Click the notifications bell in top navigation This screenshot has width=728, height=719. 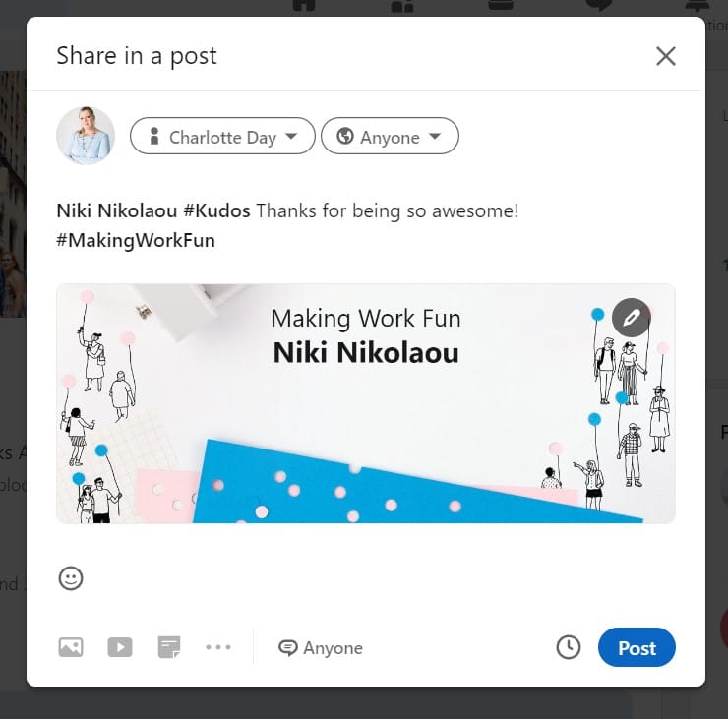click(x=698, y=6)
